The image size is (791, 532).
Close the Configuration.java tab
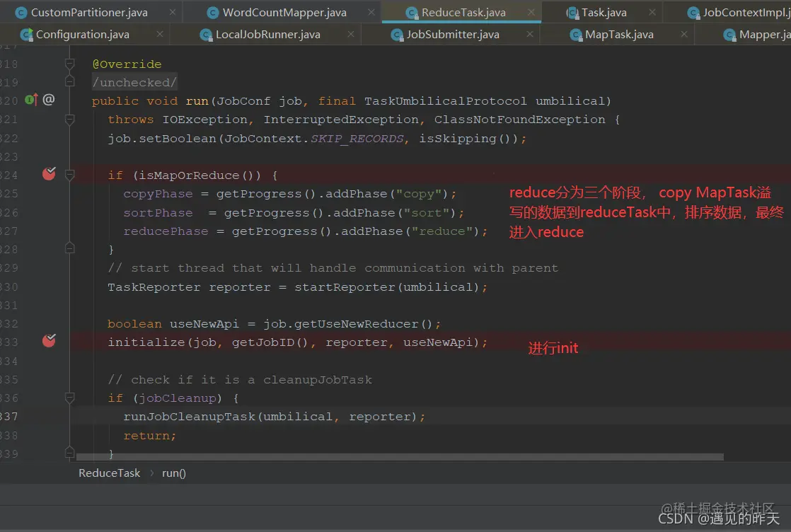pos(160,34)
